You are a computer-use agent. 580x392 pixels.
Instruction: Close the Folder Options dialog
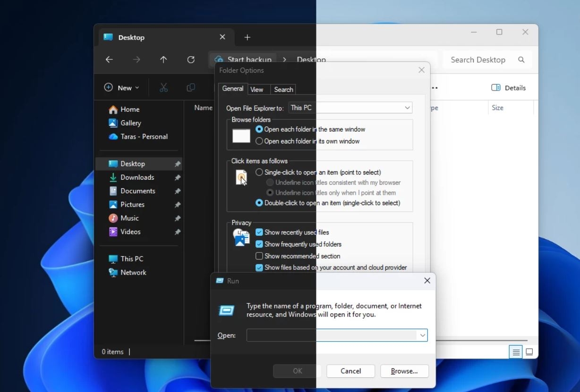pos(421,70)
